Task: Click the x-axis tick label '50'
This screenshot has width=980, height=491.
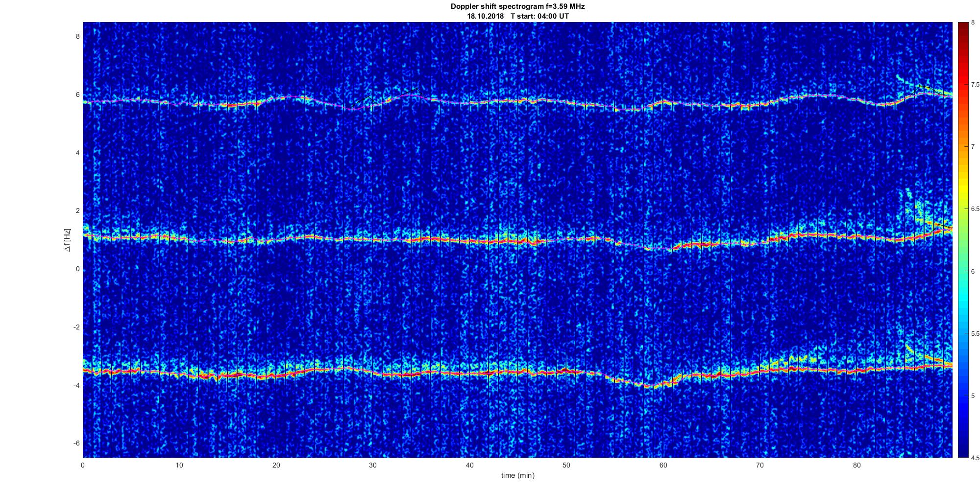Action: click(x=566, y=465)
